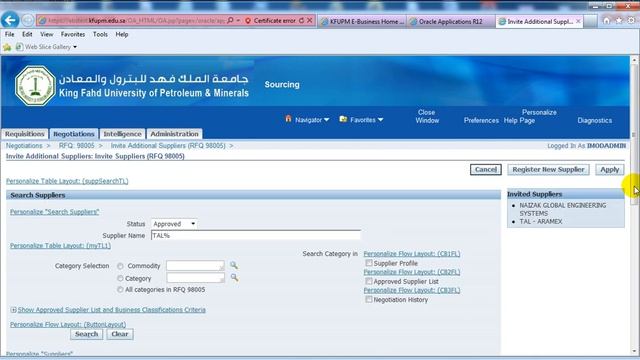The image size is (640, 360).
Task: Open browser tools gear icon
Action: click(631, 20)
